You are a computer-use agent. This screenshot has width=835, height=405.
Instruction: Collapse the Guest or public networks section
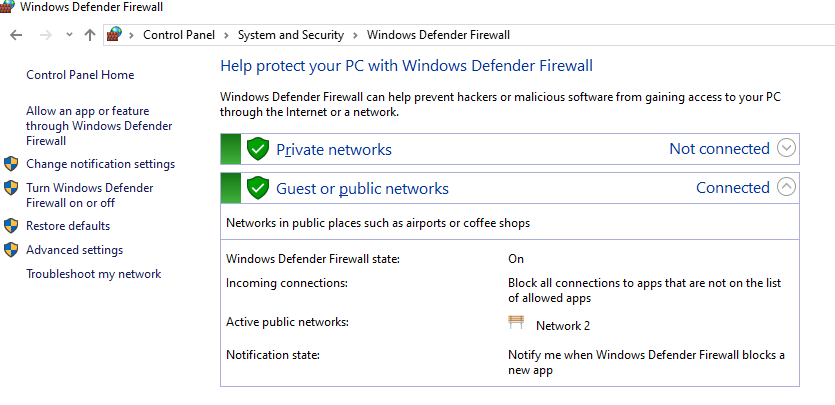pos(787,187)
